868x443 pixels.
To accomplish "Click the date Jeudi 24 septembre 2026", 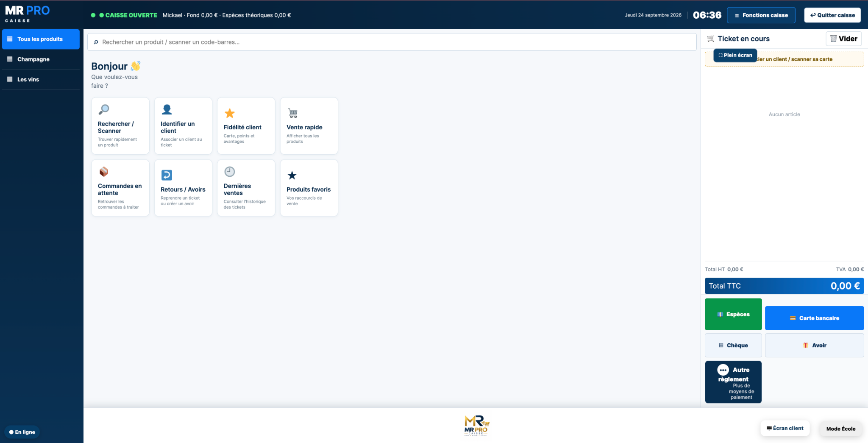I will [653, 15].
